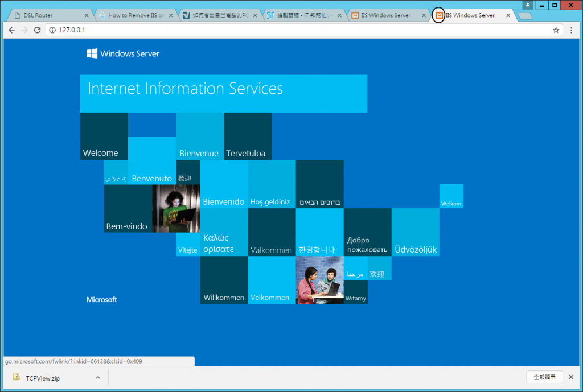Click the Chinese 欢迎 tile
The height and width of the screenshot is (392, 583).
[380, 269]
